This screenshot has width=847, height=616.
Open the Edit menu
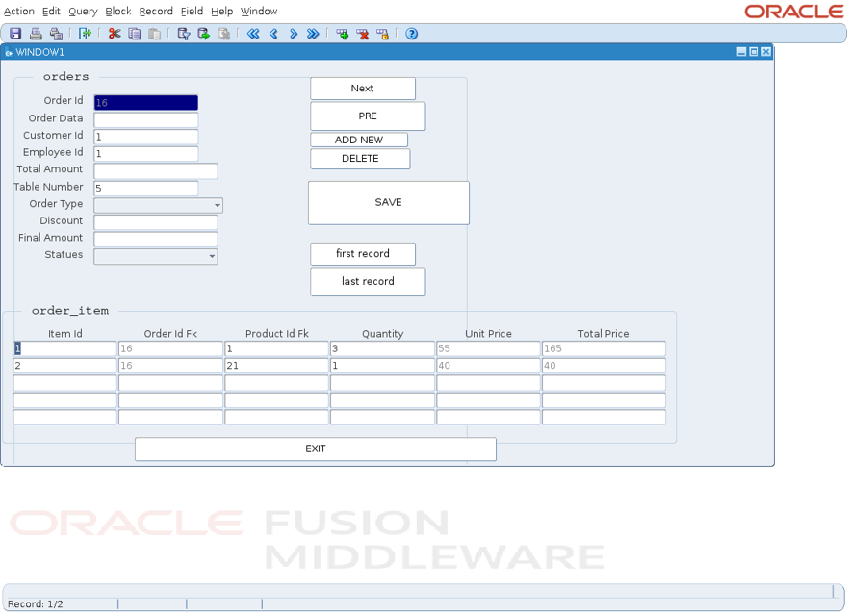pos(51,11)
